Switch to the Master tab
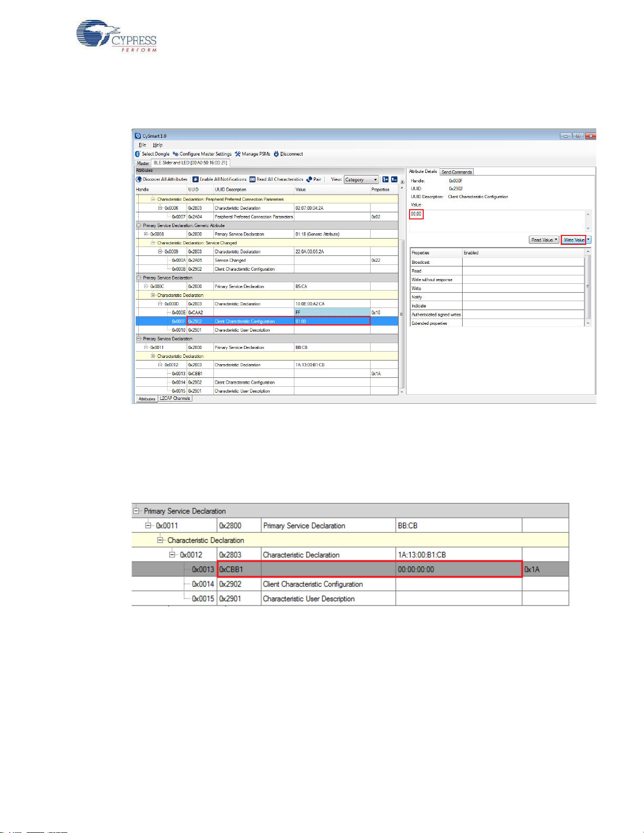 click(x=143, y=163)
